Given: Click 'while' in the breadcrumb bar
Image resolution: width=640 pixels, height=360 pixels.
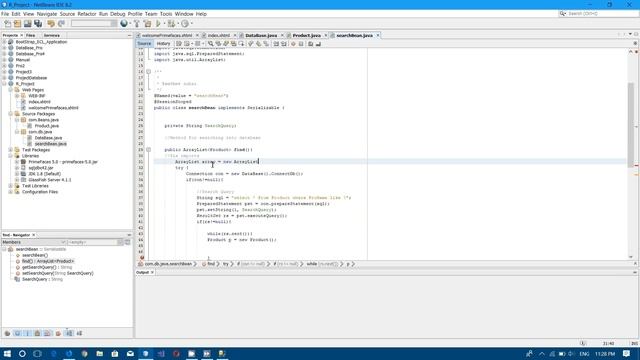Looking at the screenshot, I should point(312,264).
